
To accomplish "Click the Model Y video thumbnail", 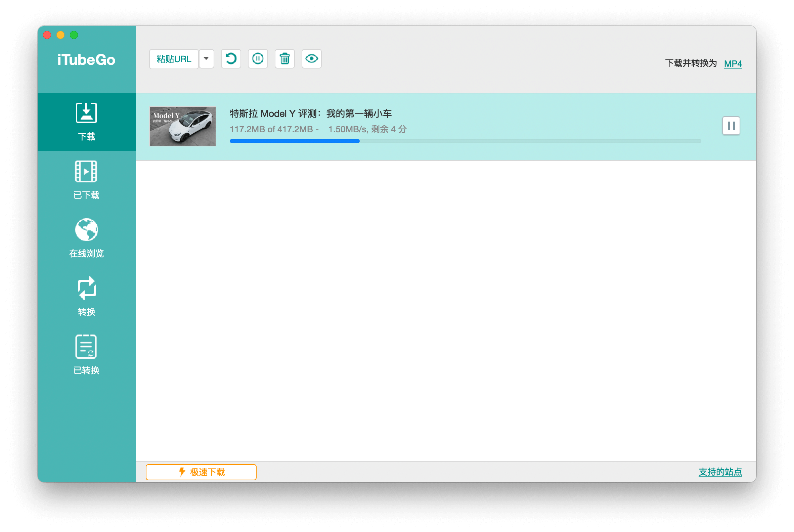I will pyautogui.click(x=183, y=126).
